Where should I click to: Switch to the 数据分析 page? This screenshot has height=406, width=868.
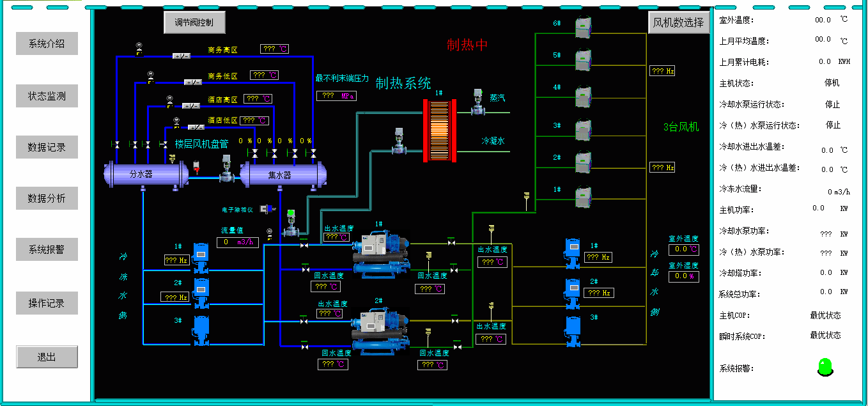(47, 198)
